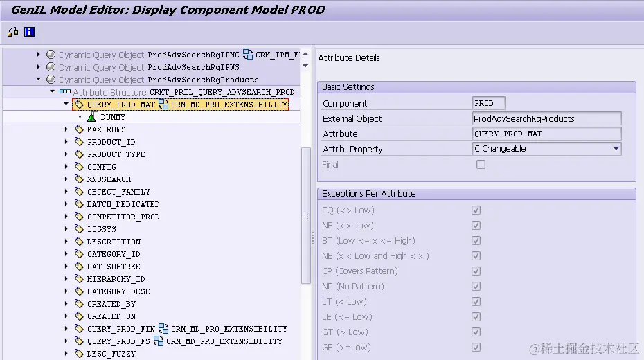Expand the ProdAdvSearchRgIPWS node
The width and height of the screenshot is (644, 360).
[x=39, y=66]
